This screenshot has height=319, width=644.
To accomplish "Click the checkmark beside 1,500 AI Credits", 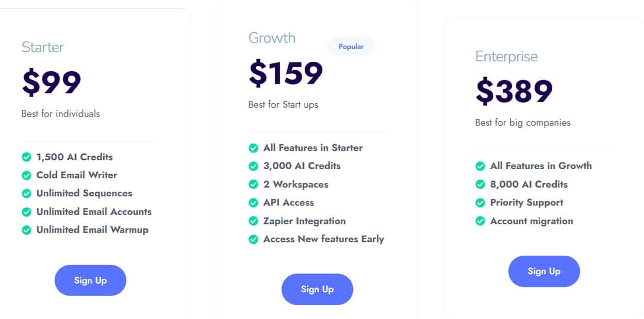I will [x=26, y=157].
